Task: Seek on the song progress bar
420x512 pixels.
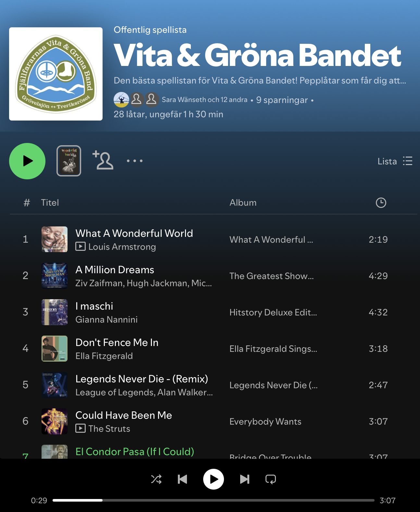Action: [214, 500]
